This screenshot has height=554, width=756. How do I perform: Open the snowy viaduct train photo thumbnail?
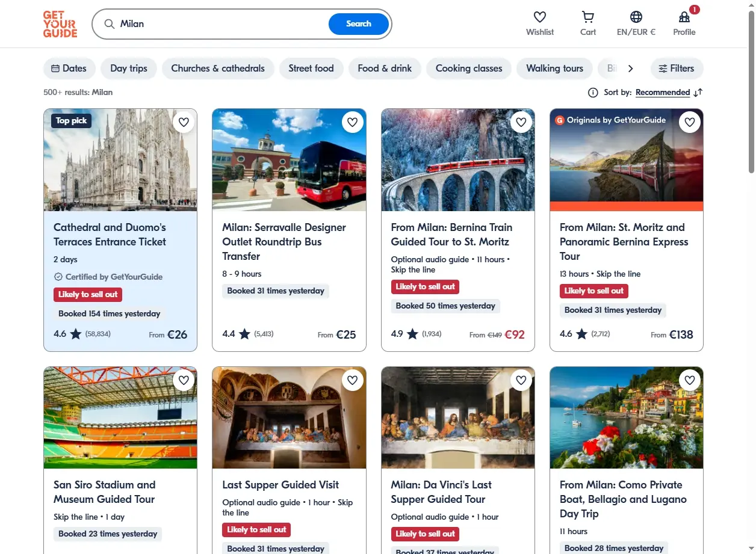[x=458, y=160]
